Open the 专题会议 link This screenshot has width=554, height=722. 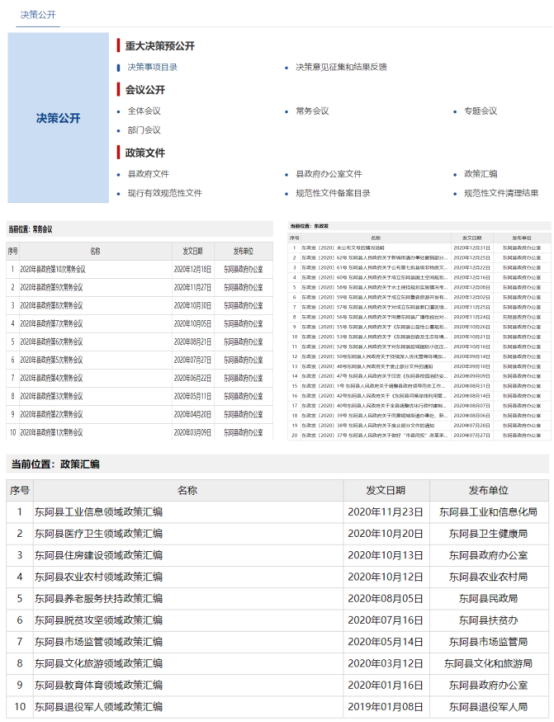click(x=481, y=111)
